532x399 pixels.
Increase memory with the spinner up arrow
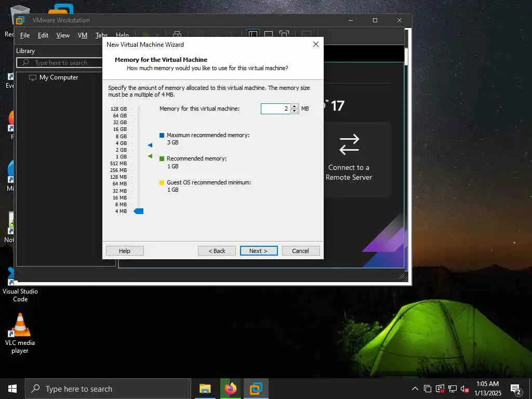point(294,107)
